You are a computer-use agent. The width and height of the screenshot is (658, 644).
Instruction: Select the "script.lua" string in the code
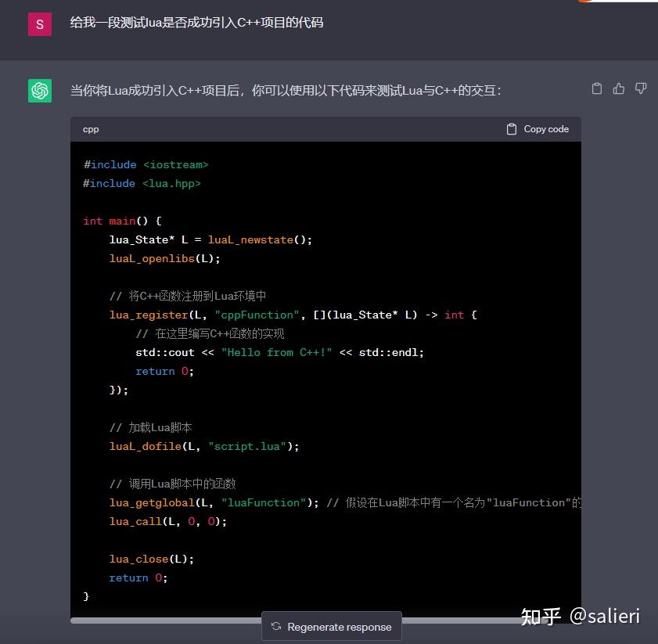tap(247, 446)
